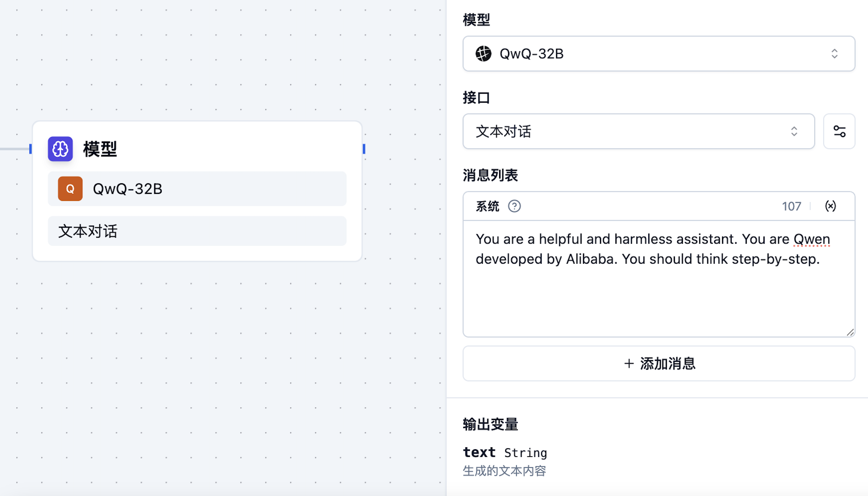Click the brain icon on the 模型 node
868x496 pixels.
60,149
